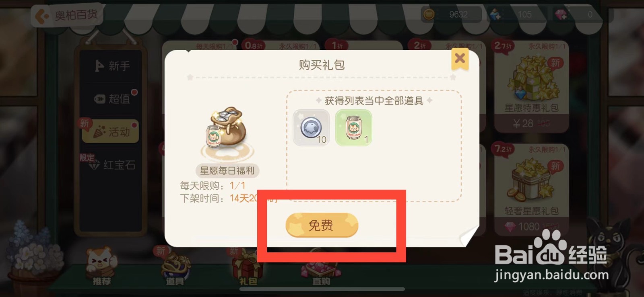Claim the gift with the 免费 button
Screen dimensions: 644x297
[x=322, y=225]
